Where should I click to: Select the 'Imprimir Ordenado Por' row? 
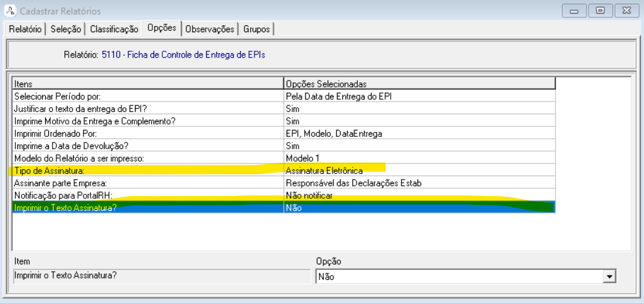pos(147,133)
